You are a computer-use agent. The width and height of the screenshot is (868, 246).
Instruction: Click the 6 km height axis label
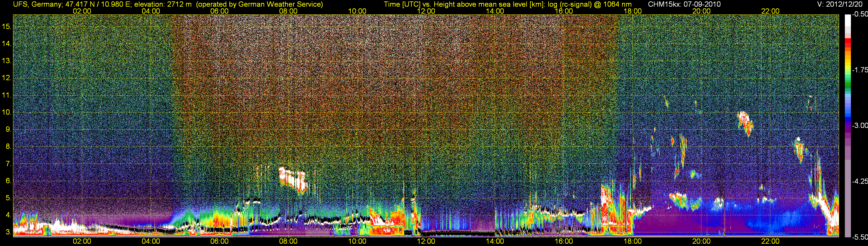(8, 181)
